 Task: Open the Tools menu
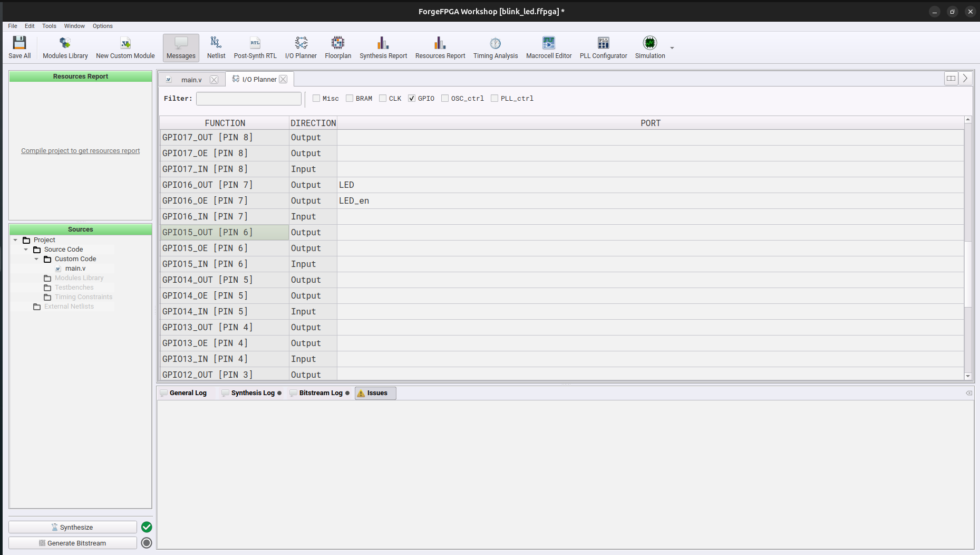tap(49, 26)
